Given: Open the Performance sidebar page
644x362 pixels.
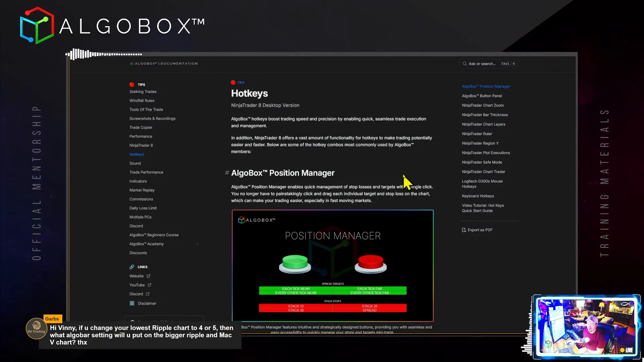Looking at the screenshot, I should pyautogui.click(x=141, y=137).
